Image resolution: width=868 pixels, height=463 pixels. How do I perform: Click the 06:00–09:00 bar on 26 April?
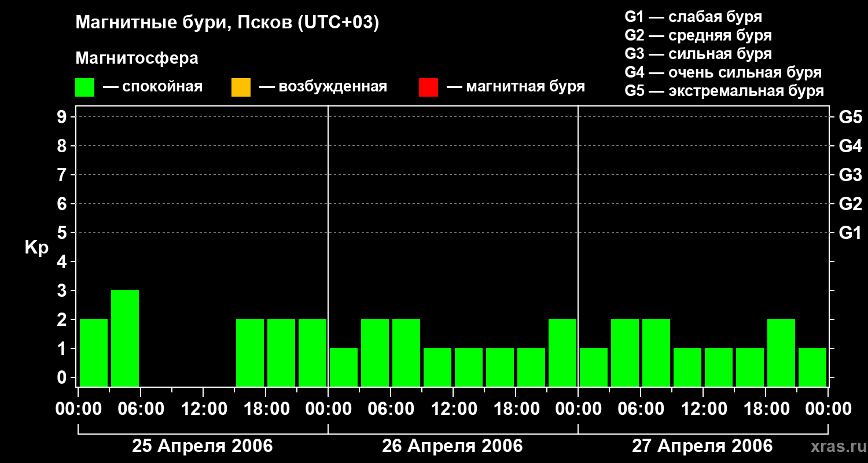406,352
